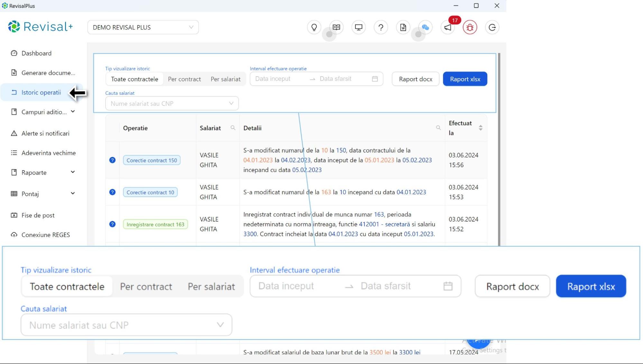
Task: Click the vertical scrollbar beside the table
Action: (499, 150)
